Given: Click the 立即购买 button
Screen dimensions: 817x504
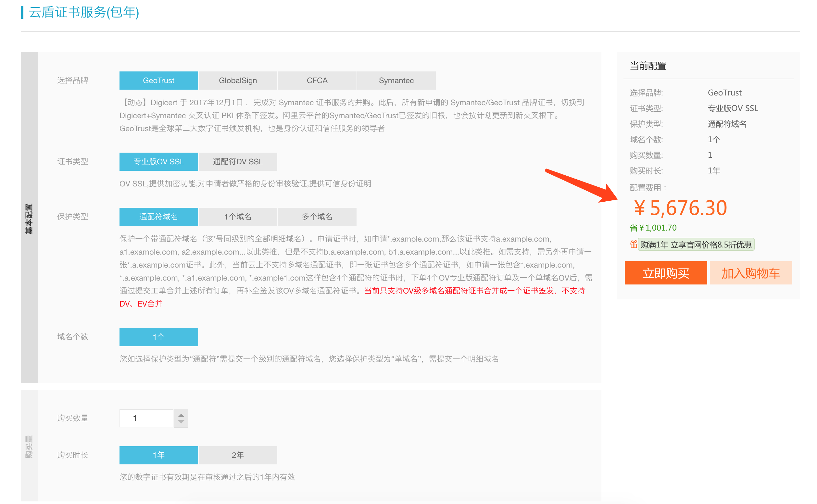Looking at the screenshot, I should [666, 273].
